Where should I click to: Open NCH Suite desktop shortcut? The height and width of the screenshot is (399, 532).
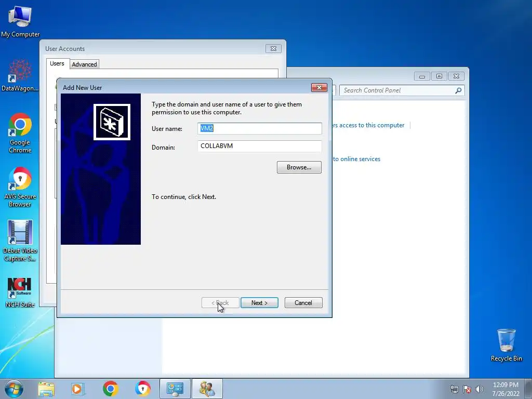click(x=20, y=292)
